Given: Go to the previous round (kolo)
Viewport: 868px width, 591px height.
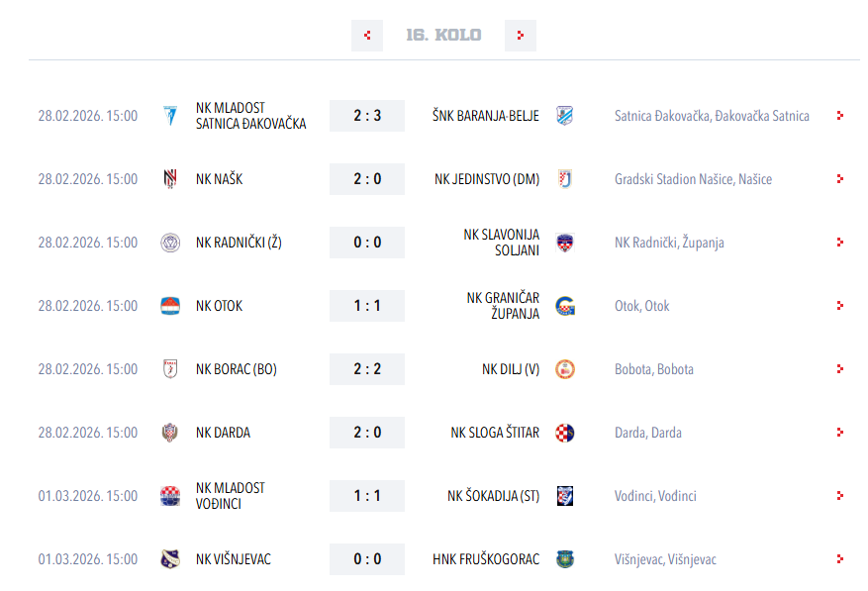Looking at the screenshot, I should [367, 36].
